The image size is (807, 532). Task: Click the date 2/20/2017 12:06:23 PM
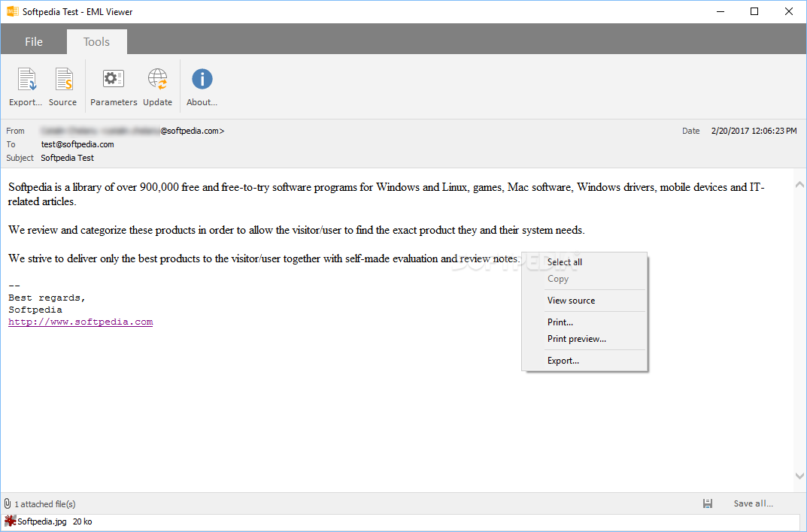[x=754, y=131]
